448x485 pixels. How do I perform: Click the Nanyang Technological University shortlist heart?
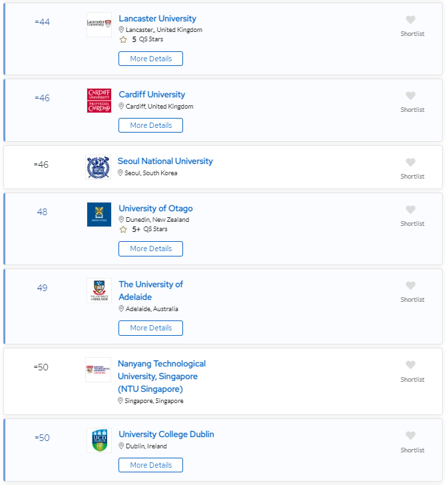point(411,365)
